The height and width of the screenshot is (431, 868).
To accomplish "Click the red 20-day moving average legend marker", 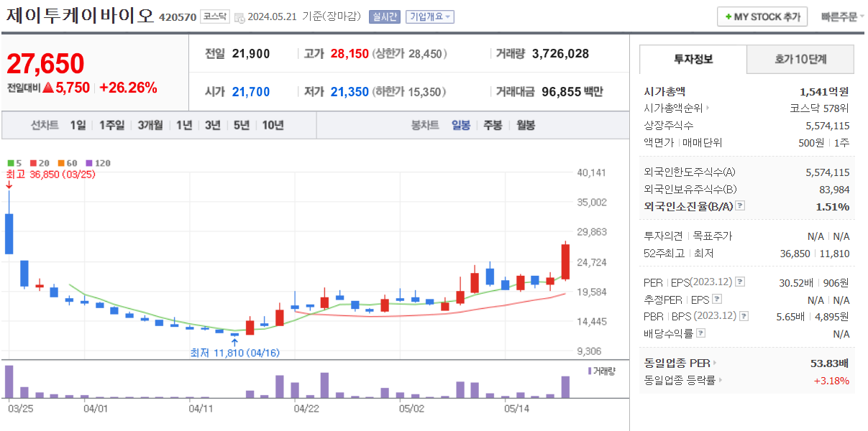I will point(32,163).
